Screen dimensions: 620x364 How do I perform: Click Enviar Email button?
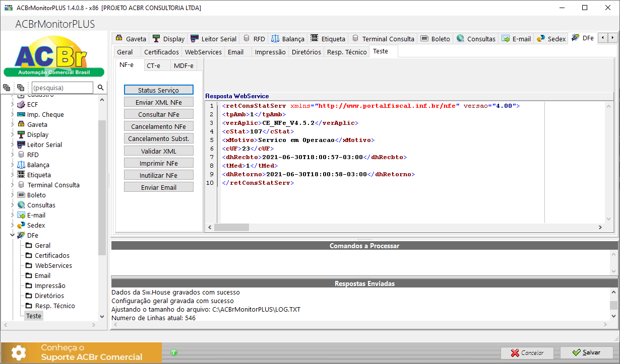(159, 187)
